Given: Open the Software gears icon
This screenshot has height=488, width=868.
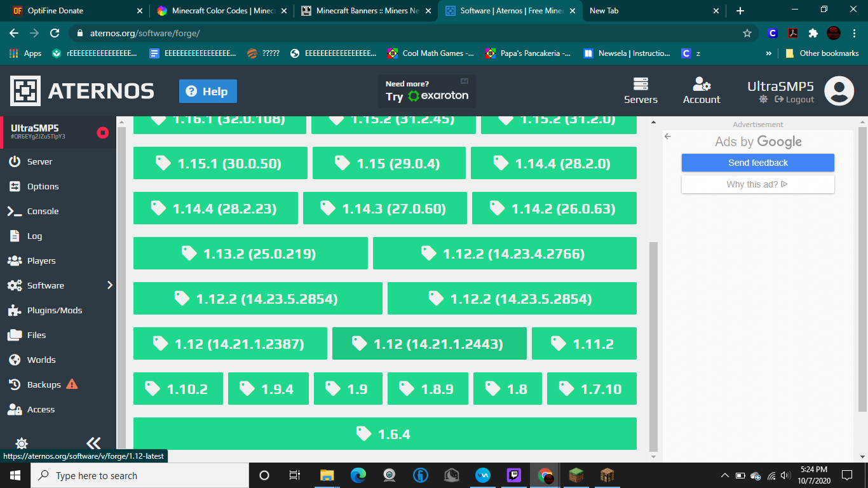Looking at the screenshot, I should 15,285.
